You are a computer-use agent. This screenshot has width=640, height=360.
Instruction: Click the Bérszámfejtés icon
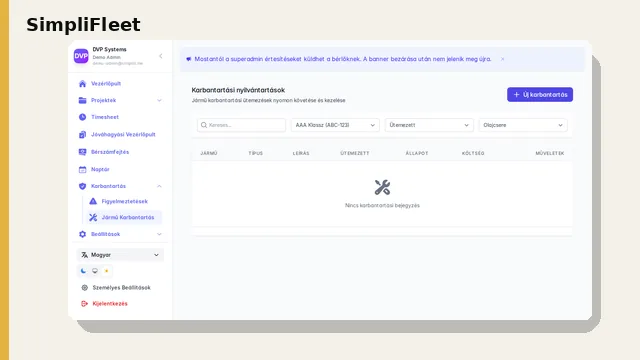[82, 152]
